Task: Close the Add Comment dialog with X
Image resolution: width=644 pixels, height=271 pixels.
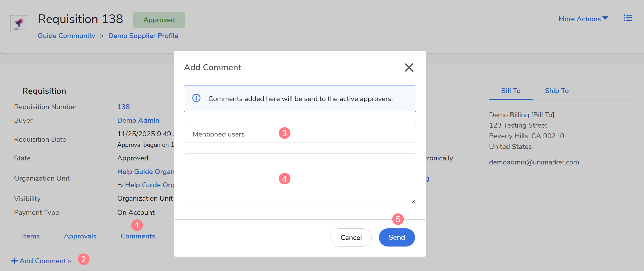Action: tap(409, 67)
